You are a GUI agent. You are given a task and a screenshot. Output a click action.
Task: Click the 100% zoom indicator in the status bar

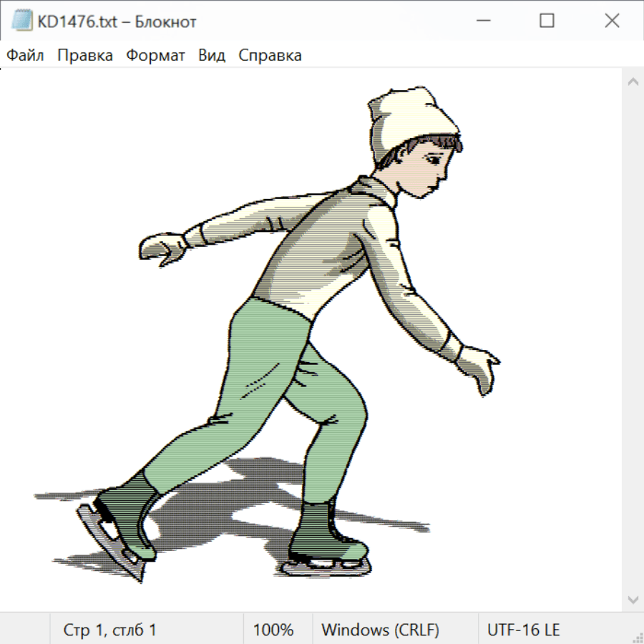273,630
